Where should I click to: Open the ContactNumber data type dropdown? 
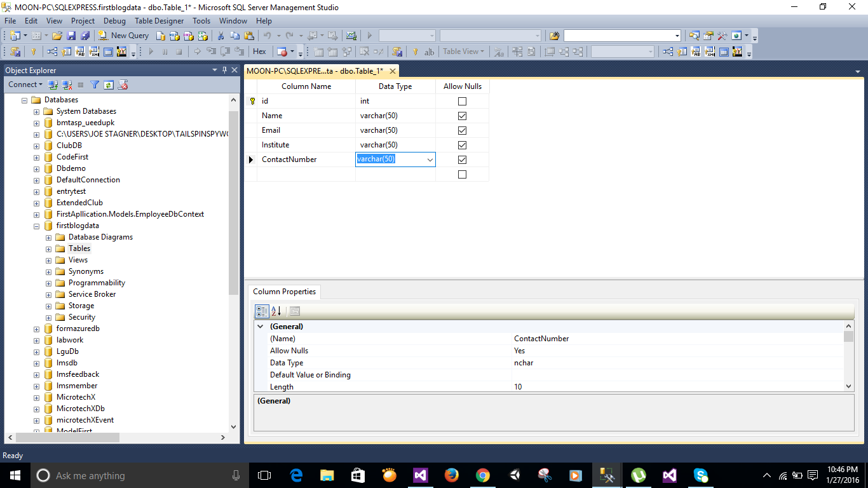(430, 159)
